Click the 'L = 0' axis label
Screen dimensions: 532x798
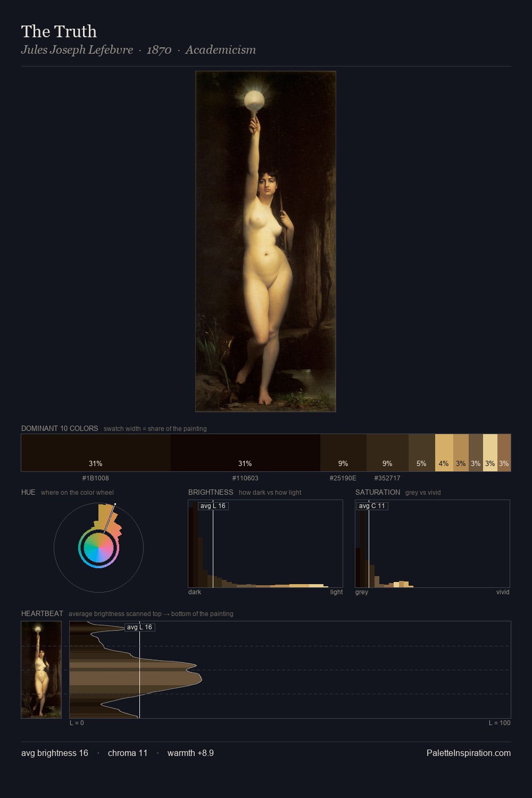pos(77,723)
